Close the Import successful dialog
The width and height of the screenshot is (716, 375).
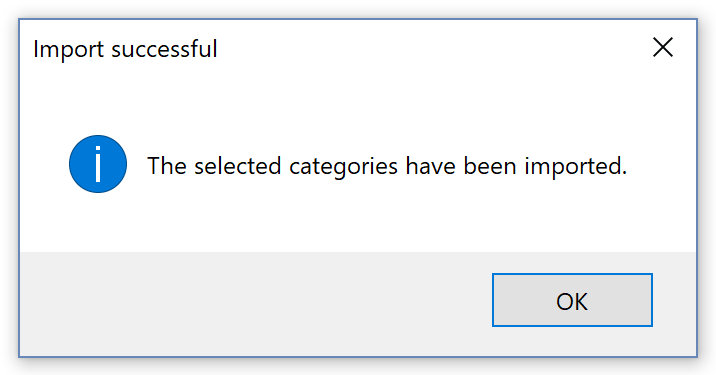tap(663, 48)
